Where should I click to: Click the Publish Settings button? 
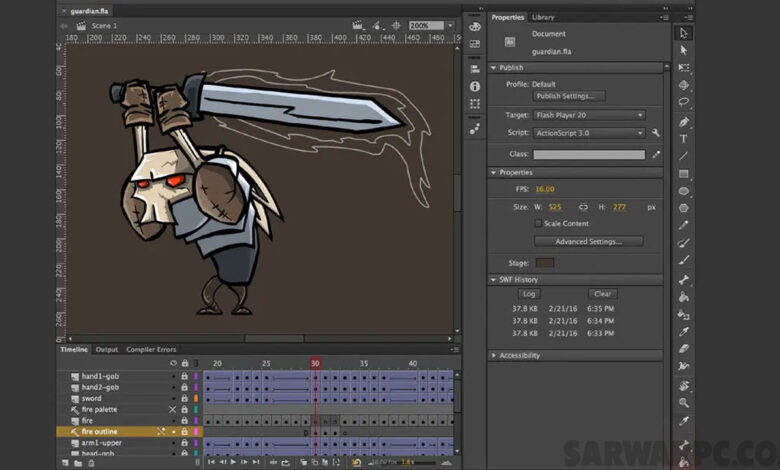click(x=569, y=96)
